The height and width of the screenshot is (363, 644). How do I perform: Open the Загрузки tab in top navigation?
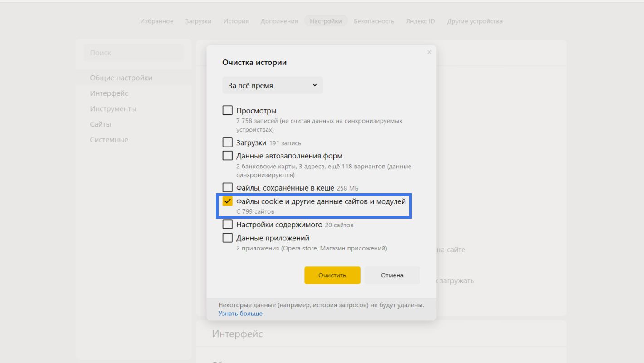pos(198,21)
